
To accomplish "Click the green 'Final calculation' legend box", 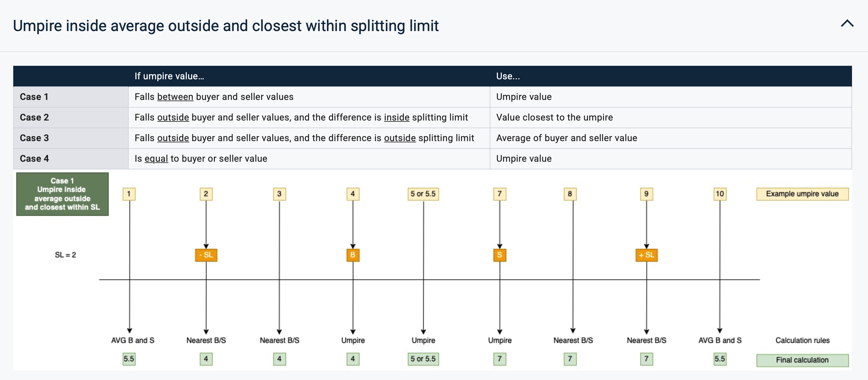I will (x=802, y=360).
